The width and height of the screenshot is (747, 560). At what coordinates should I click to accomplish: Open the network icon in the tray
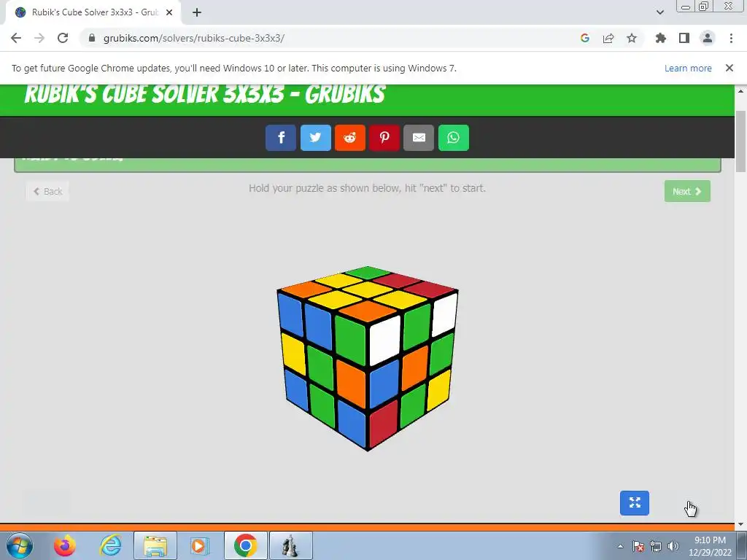click(x=656, y=546)
